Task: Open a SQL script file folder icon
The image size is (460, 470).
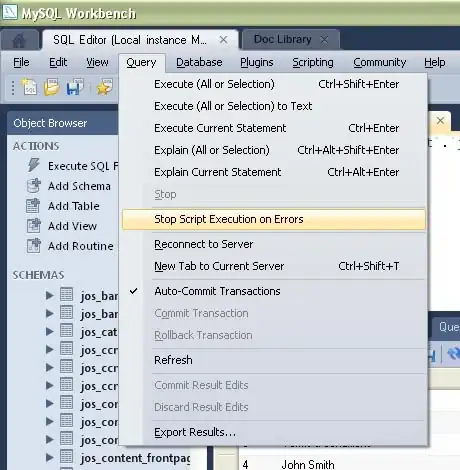Action: click(x=51, y=87)
